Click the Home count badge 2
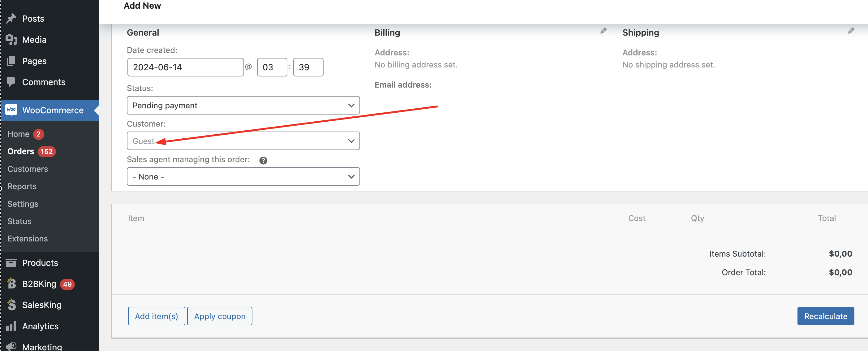Image resolution: width=868 pixels, height=351 pixels. click(x=38, y=134)
